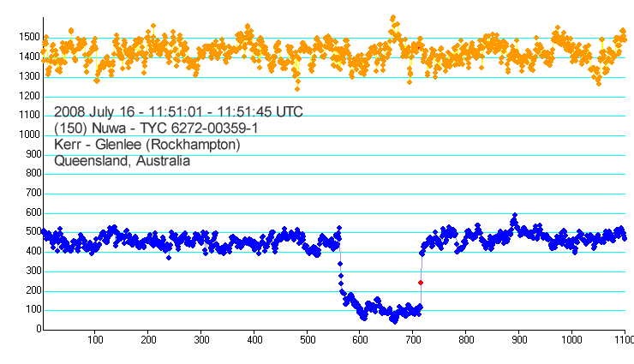Click the x-axis label '900'
634x364 pixels.
[x=519, y=340]
